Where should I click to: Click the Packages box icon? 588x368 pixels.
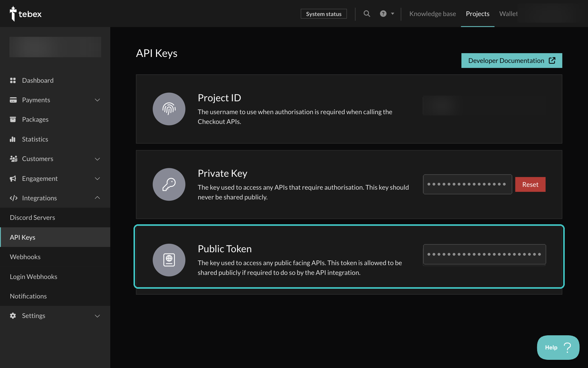[x=13, y=120]
